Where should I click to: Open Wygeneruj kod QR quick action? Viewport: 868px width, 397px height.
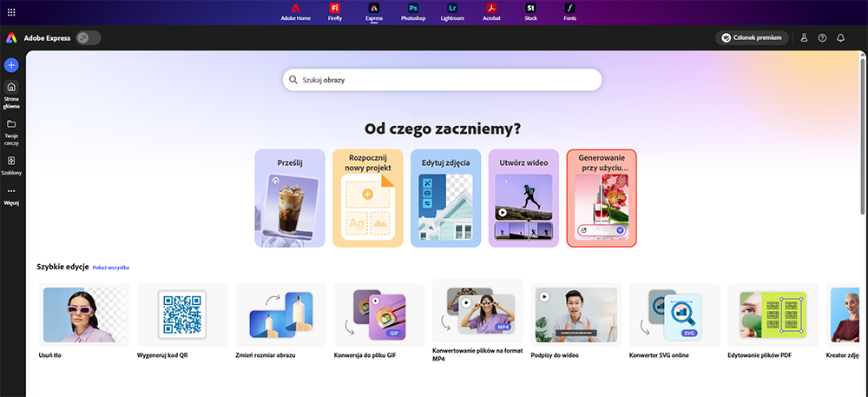[x=182, y=314]
